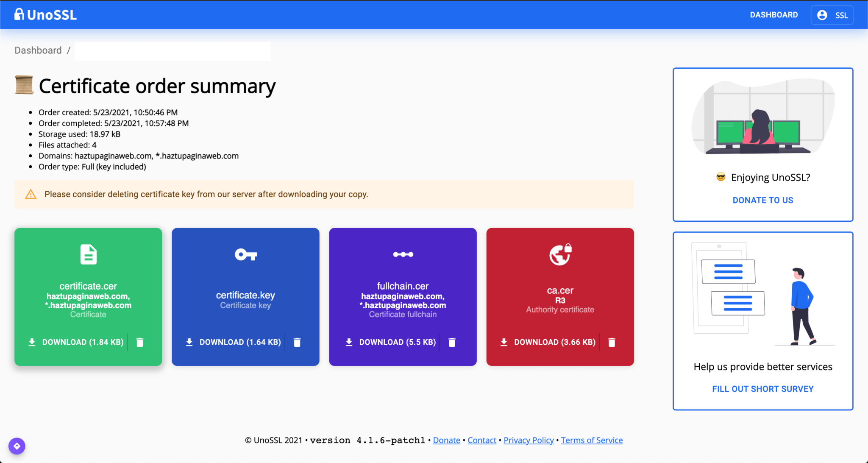The image size is (868, 463).
Task: Click the document icon on certificate.cer card
Action: [x=88, y=254]
